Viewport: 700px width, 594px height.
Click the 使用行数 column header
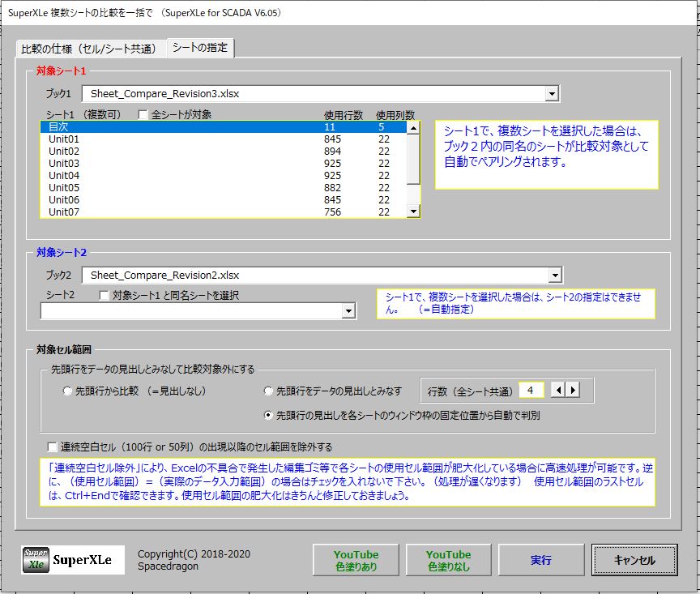click(344, 115)
